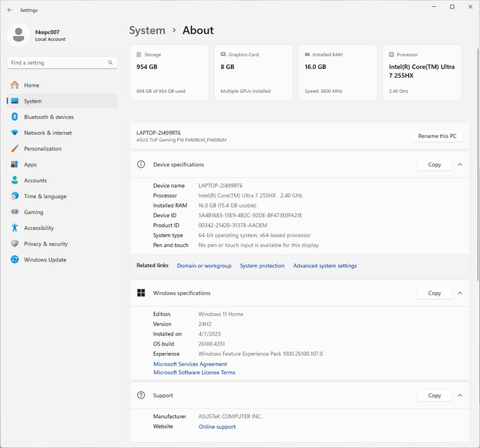
Task: Click the installed on date 4/7/2025
Action: (209, 334)
